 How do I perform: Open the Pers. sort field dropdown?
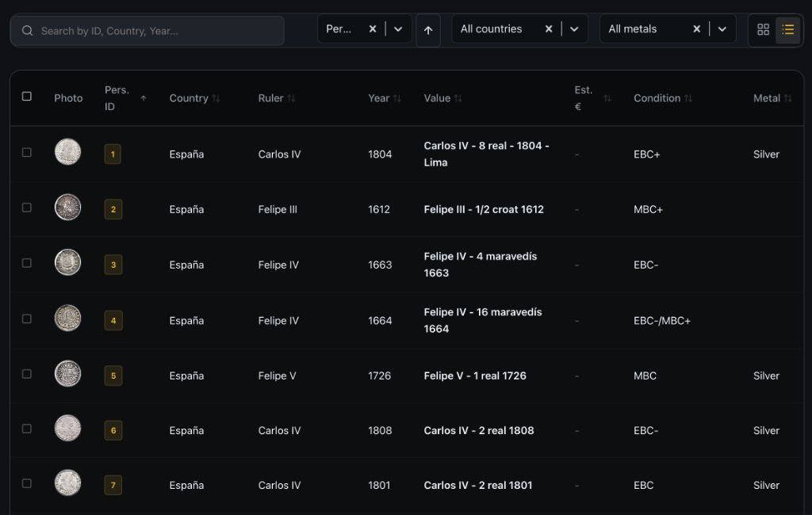tap(398, 29)
